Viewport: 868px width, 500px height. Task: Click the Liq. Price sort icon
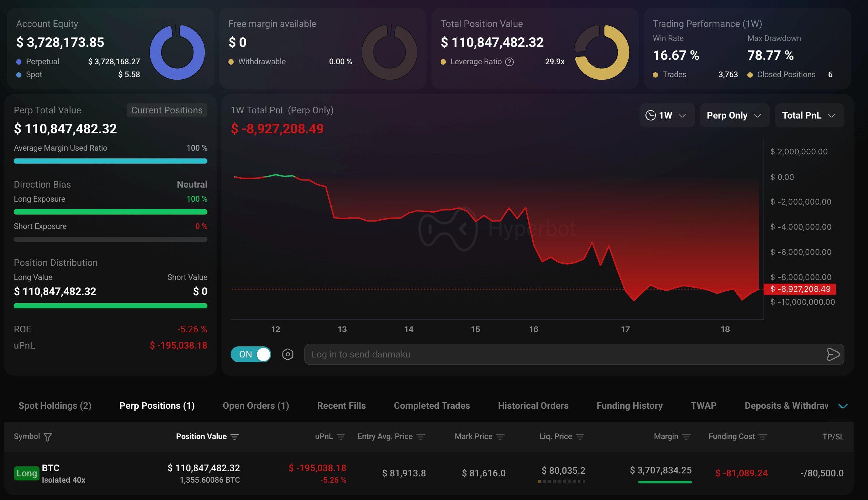(x=580, y=437)
